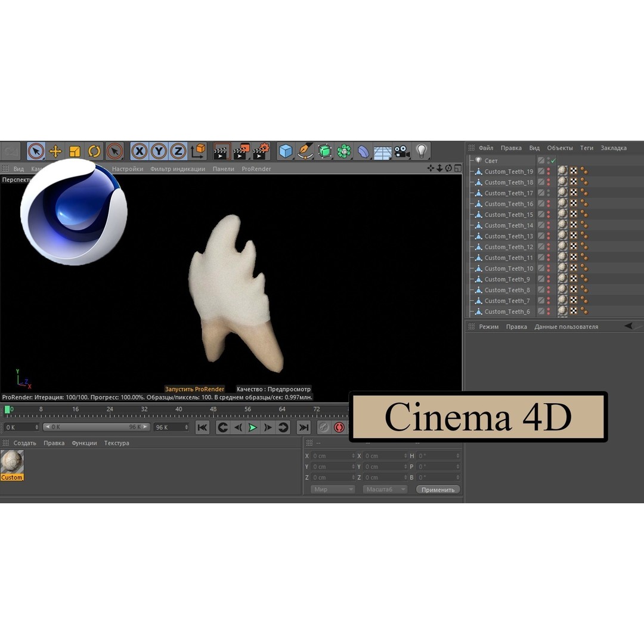Image resolution: width=644 pixels, height=644 pixels.
Task: Add a Light bulb object
Action: pos(422,151)
